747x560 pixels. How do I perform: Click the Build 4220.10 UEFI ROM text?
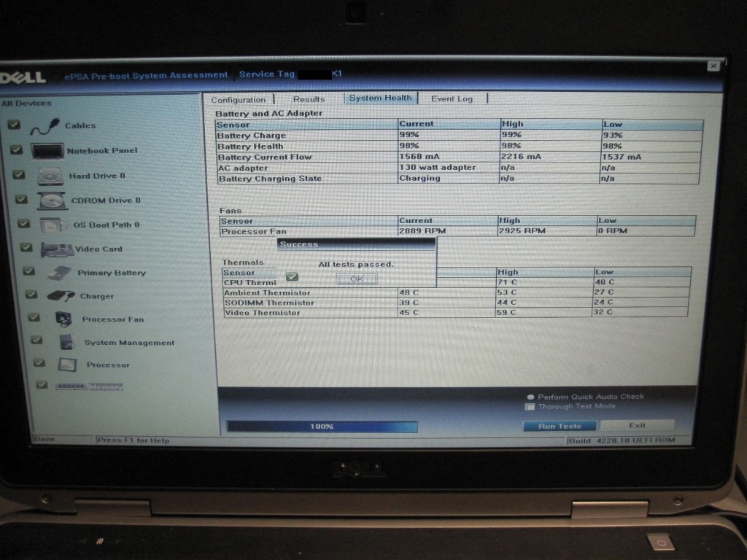click(622, 440)
